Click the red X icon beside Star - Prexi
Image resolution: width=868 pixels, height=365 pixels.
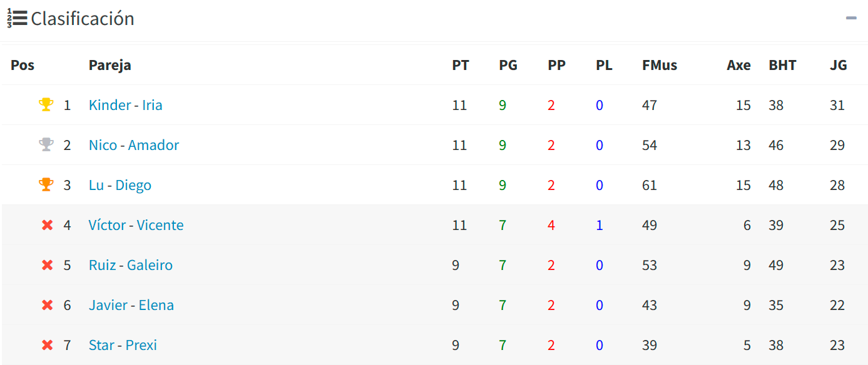point(47,344)
